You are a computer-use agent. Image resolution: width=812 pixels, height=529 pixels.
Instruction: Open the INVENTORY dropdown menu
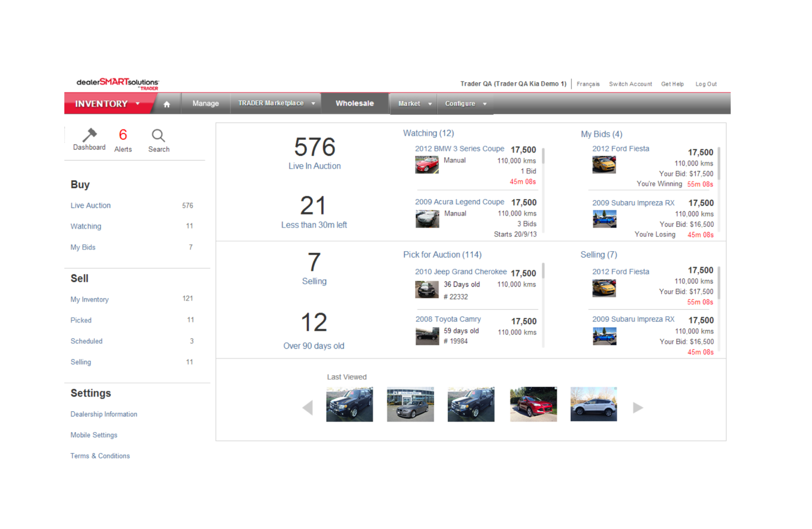[x=107, y=104]
